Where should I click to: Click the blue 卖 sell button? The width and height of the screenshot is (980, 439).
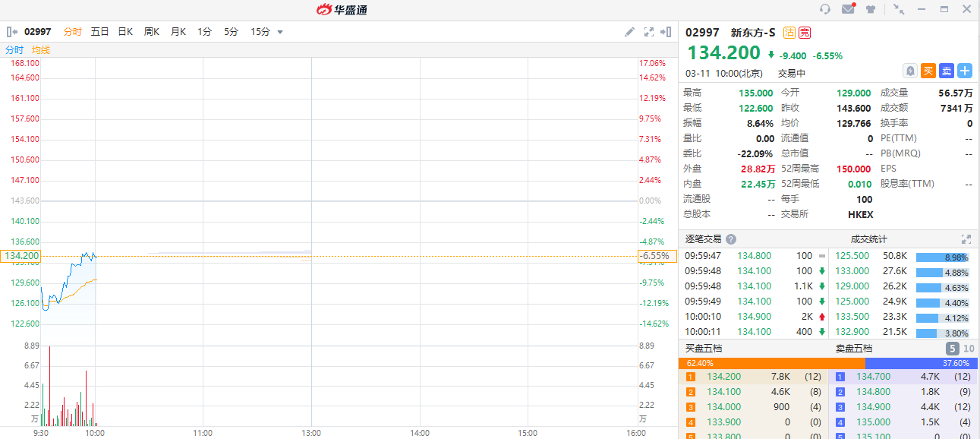[x=947, y=71]
